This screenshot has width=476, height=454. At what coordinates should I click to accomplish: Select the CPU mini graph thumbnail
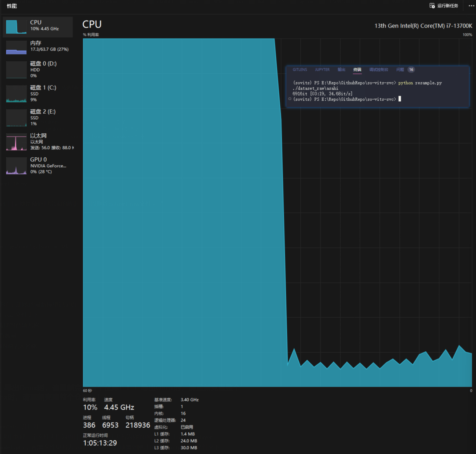16,27
